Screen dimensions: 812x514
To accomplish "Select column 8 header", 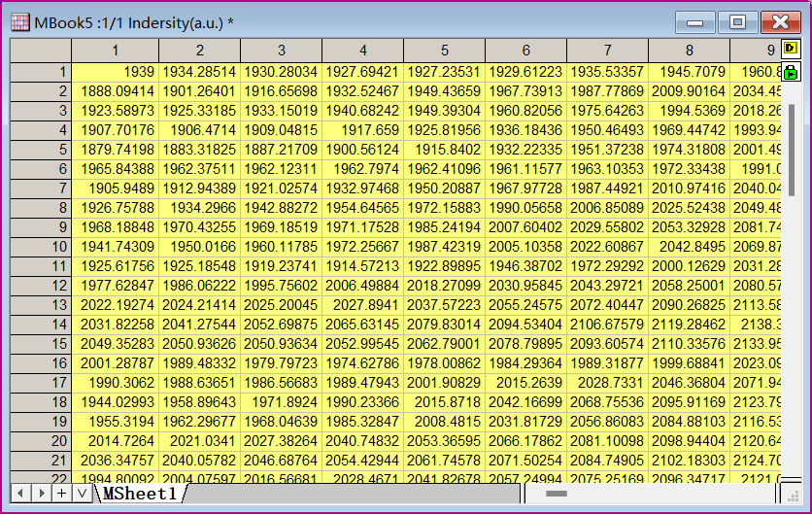I will tap(689, 51).
